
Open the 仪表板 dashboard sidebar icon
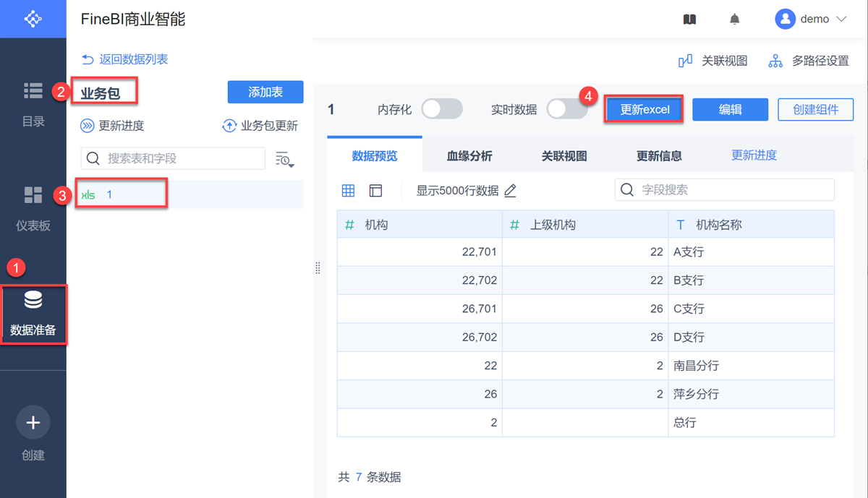(33, 195)
